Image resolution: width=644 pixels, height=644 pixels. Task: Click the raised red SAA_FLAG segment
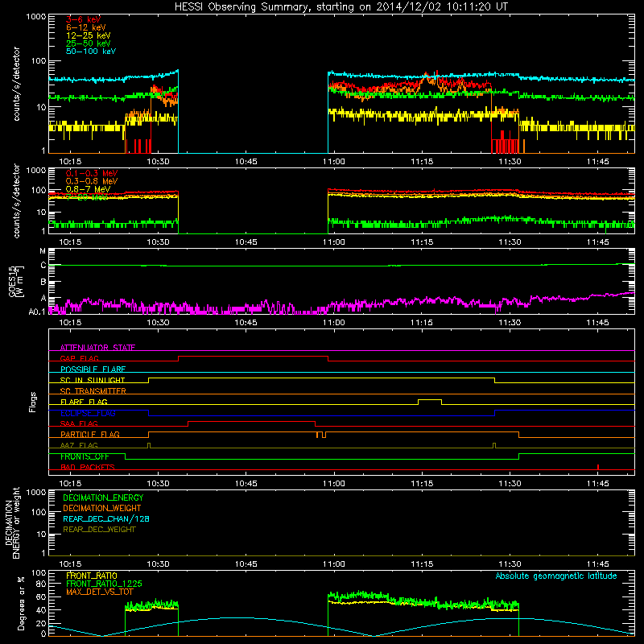251,421
